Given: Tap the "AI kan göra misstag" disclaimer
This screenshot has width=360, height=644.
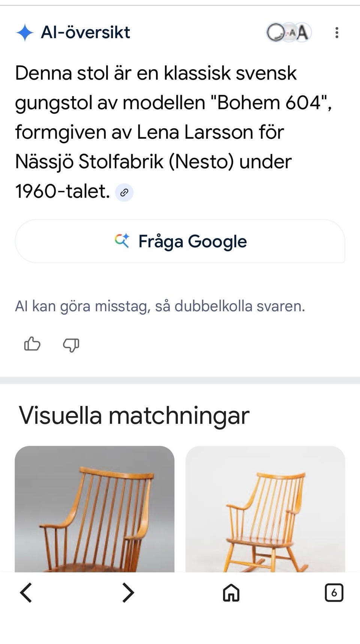Looking at the screenshot, I should [x=160, y=306].
